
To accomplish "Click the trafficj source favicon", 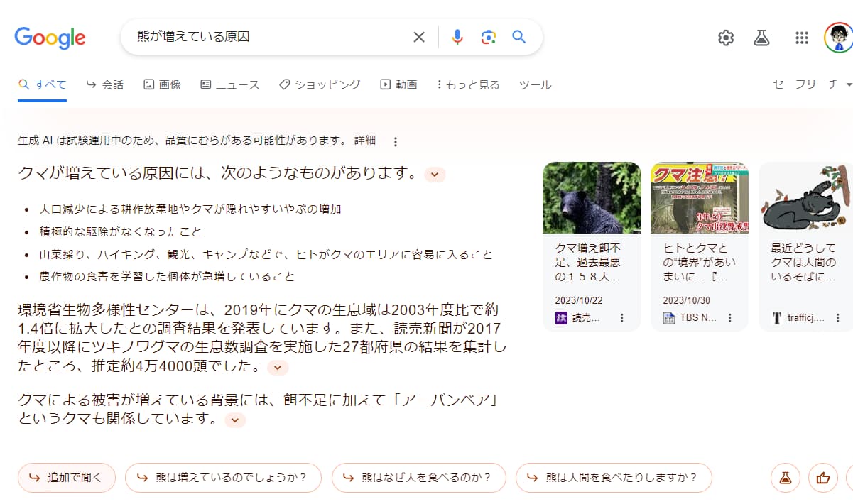I will point(777,318).
